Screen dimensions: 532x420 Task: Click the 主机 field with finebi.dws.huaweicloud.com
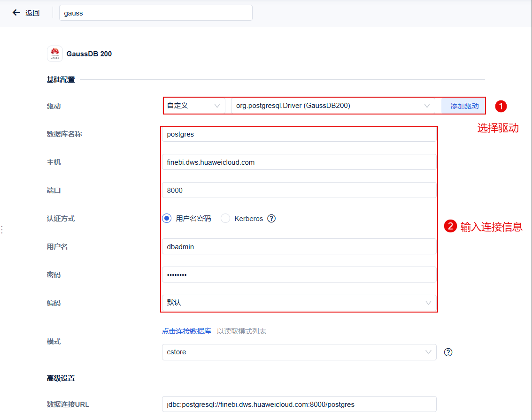coord(299,162)
